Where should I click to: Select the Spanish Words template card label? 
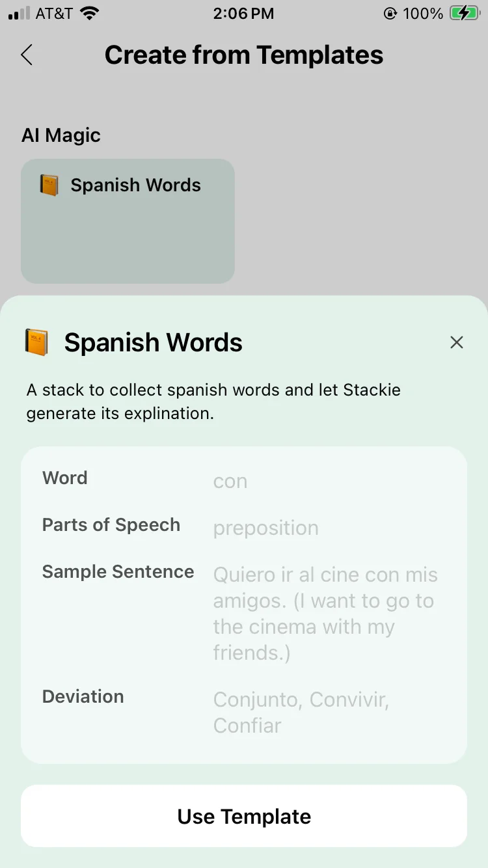135,185
